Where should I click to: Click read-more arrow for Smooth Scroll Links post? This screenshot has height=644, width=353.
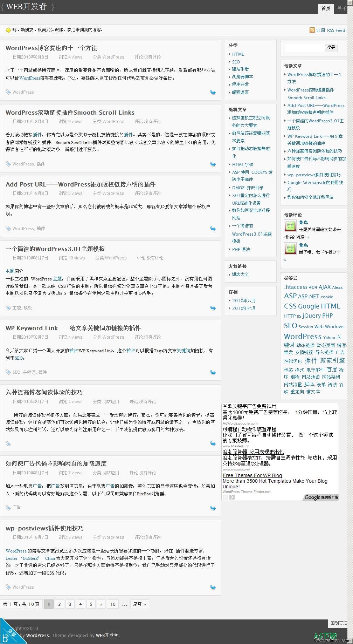(213, 164)
